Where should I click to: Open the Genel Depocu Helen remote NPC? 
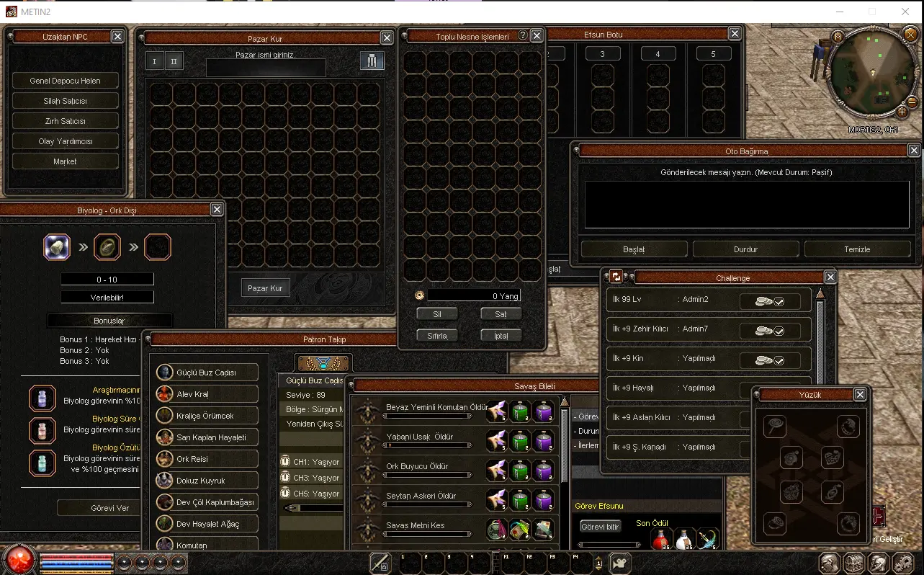pyautogui.click(x=65, y=81)
